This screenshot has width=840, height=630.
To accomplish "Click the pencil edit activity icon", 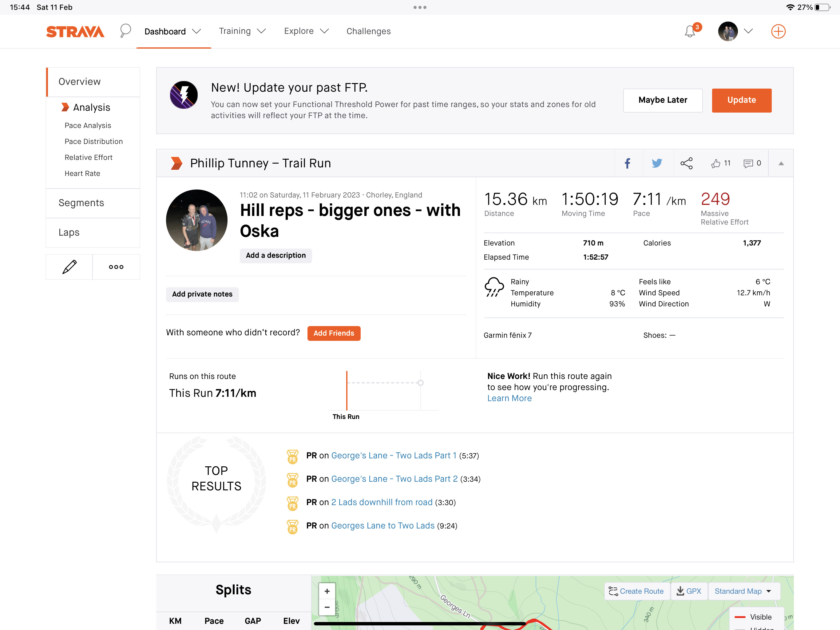I will (69, 267).
